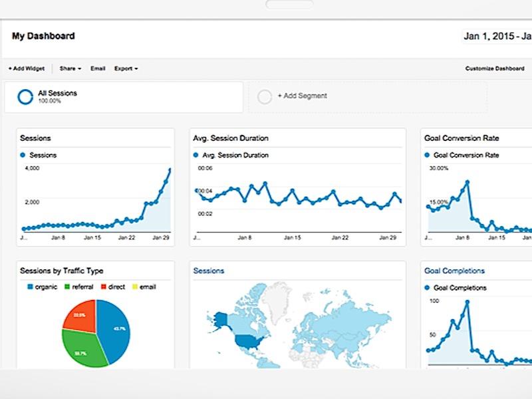Click the referral green legend swatch
Viewport: 532px width, 399px height.
click(67, 287)
